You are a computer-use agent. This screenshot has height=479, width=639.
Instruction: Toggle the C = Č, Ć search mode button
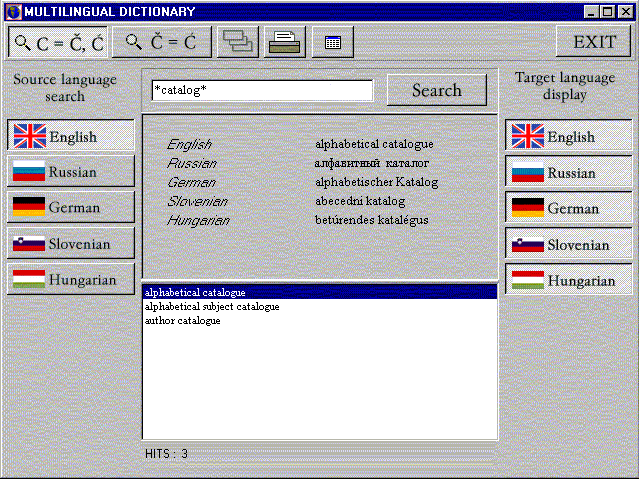pyautogui.click(x=58, y=43)
